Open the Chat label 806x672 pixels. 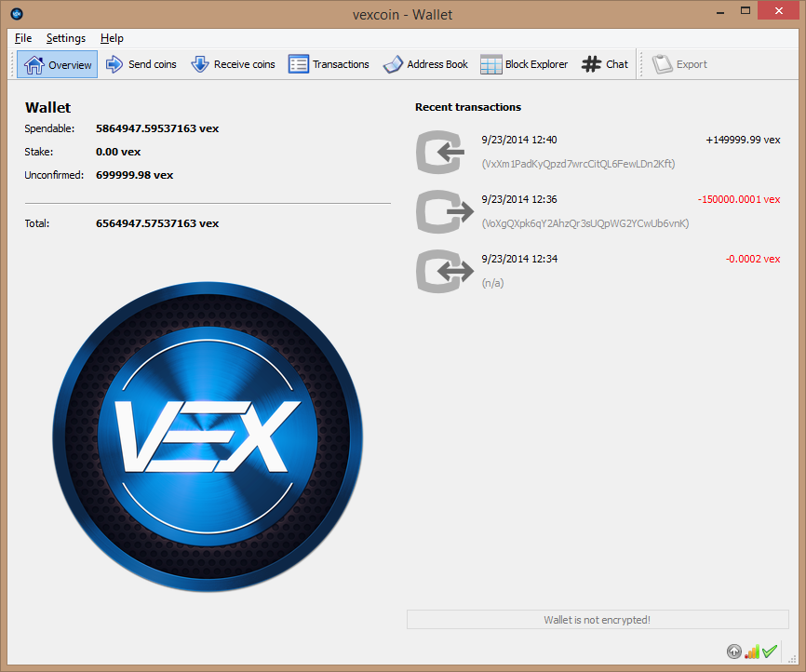pyautogui.click(x=617, y=64)
